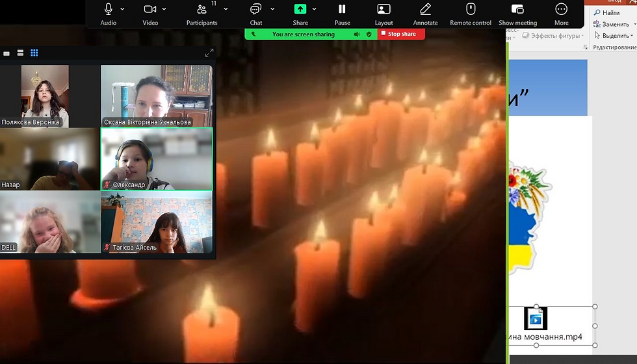Open Remote control options

pyautogui.click(x=471, y=14)
